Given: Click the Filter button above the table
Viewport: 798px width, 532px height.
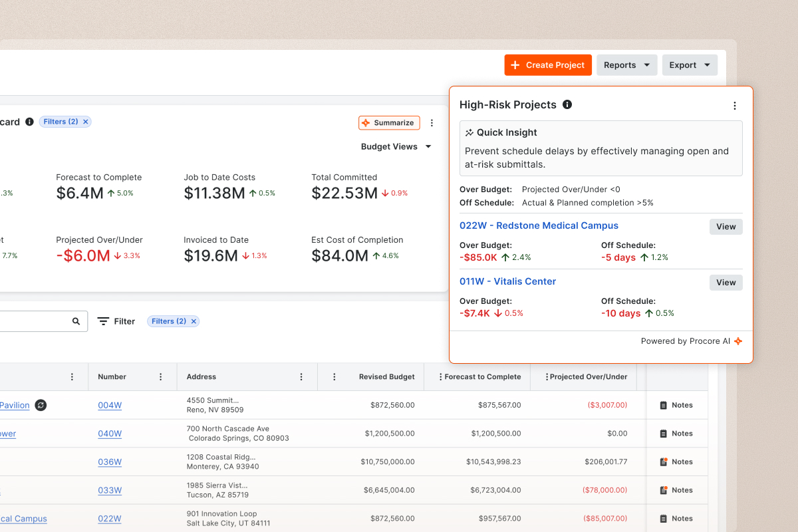Looking at the screenshot, I should pyautogui.click(x=116, y=321).
